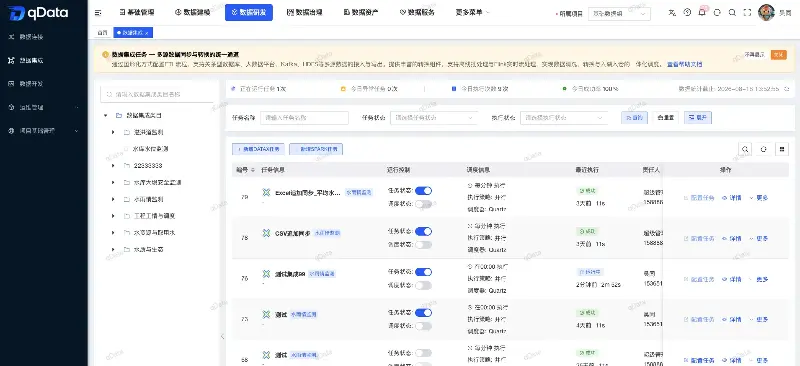Viewport: 800px width, 366px height.
Task: Toggle the task status switch for task 78
Action: [x=423, y=232]
